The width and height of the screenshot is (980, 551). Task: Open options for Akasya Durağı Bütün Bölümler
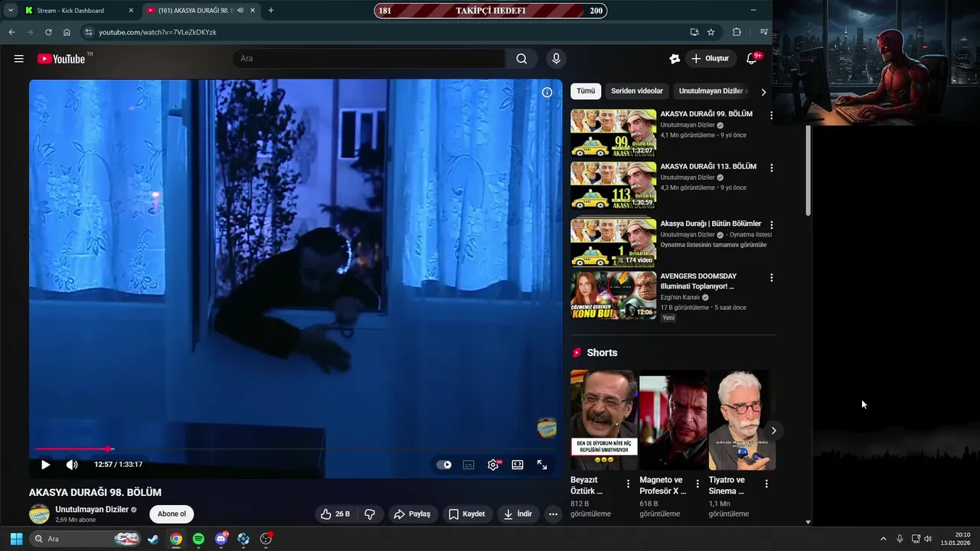coord(772,225)
